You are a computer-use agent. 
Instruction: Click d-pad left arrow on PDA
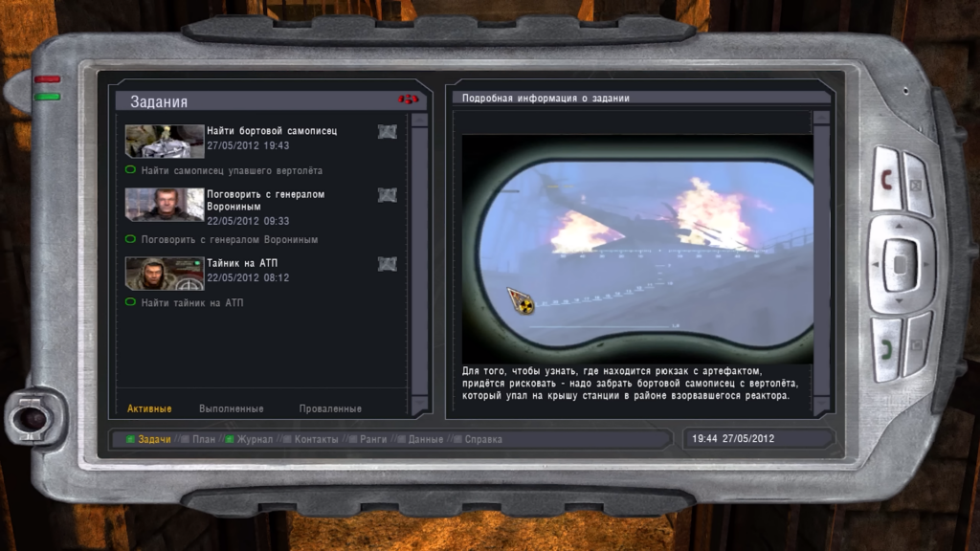pos(877,264)
